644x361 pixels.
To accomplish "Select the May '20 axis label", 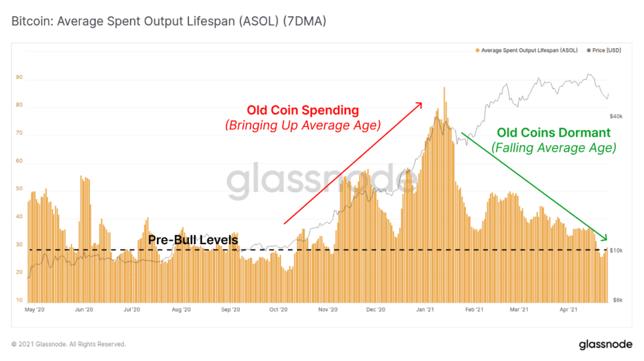I will 35,309.
